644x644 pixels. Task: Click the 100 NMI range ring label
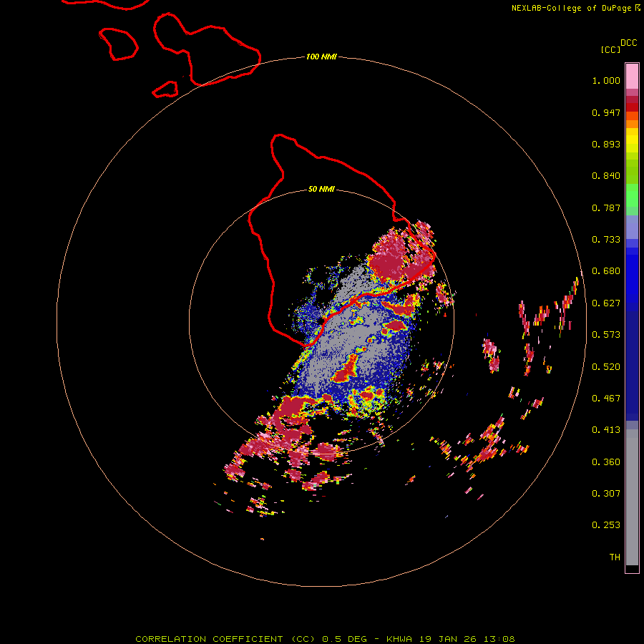(x=321, y=57)
